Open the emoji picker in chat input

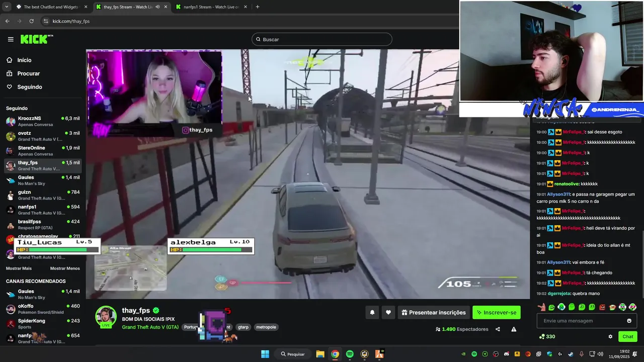point(629,321)
